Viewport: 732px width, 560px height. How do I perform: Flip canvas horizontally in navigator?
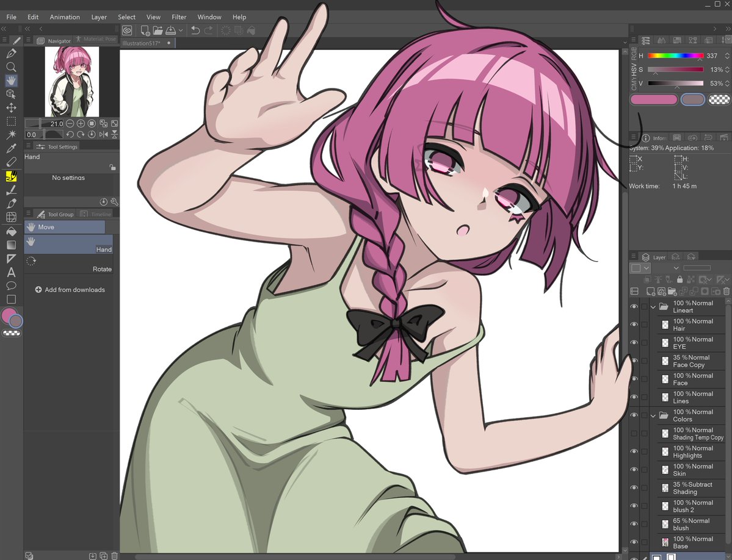[x=103, y=135]
